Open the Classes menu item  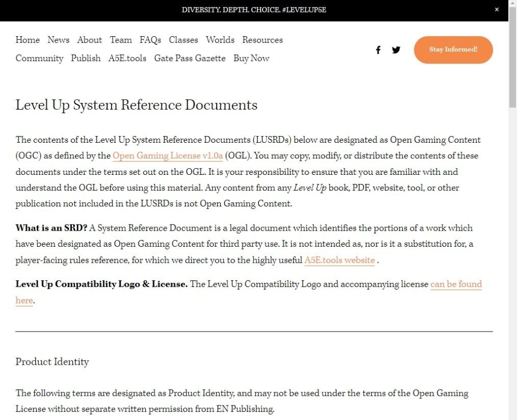[184, 40]
